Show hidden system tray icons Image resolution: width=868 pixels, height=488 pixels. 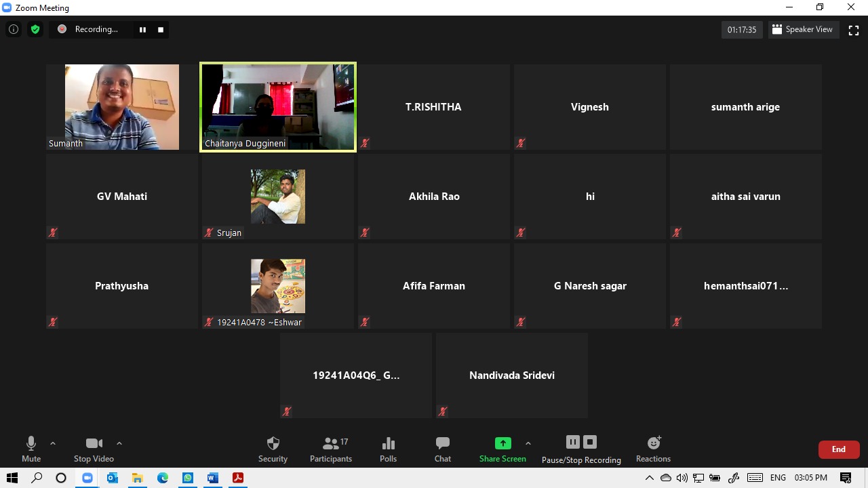pyautogui.click(x=650, y=478)
